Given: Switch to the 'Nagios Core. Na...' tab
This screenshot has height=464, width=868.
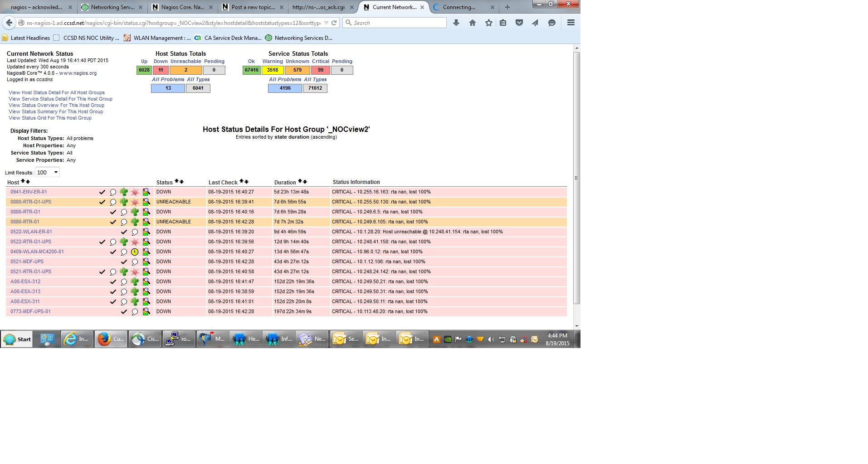Looking at the screenshot, I should [181, 7].
